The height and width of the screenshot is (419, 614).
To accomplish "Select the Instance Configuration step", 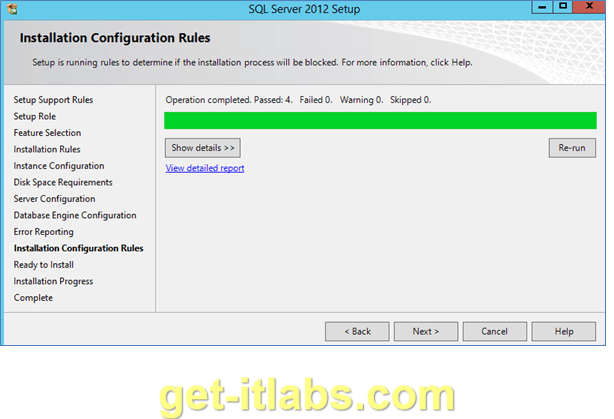I will tap(59, 166).
